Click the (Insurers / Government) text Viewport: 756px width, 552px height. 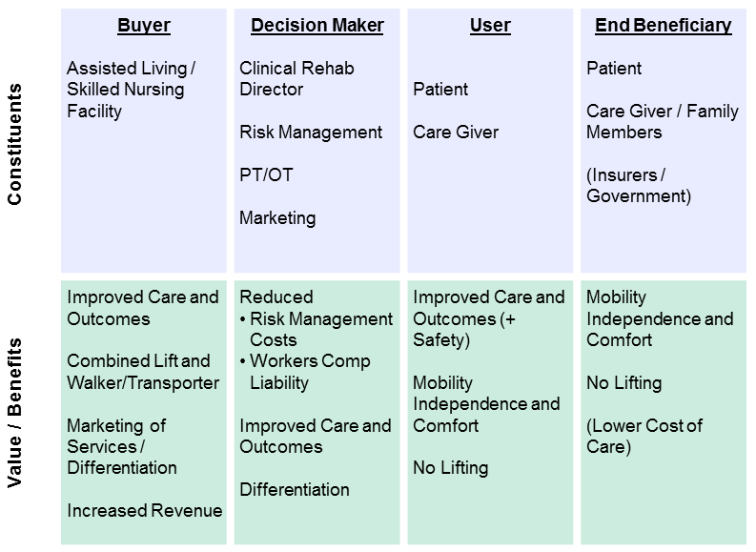pyautogui.click(x=639, y=186)
